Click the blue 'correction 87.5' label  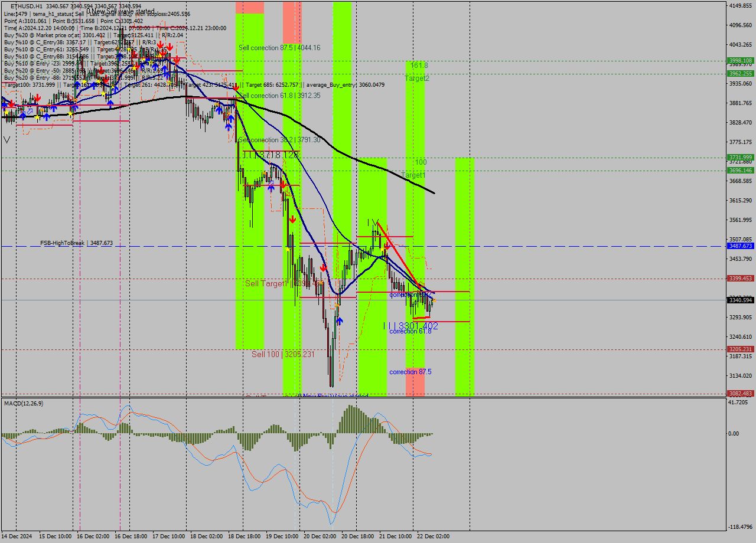click(x=410, y=372)
